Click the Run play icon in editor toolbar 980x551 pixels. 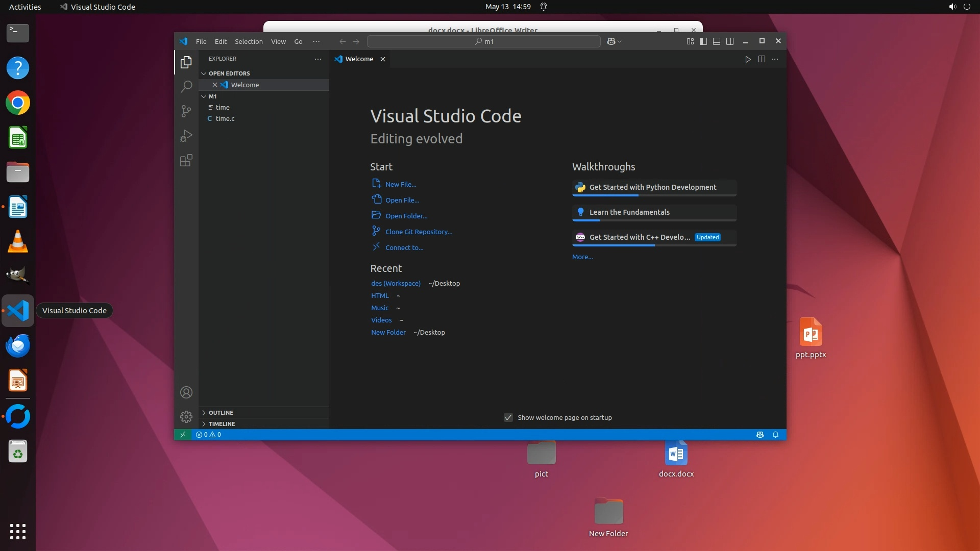point(748,59)
